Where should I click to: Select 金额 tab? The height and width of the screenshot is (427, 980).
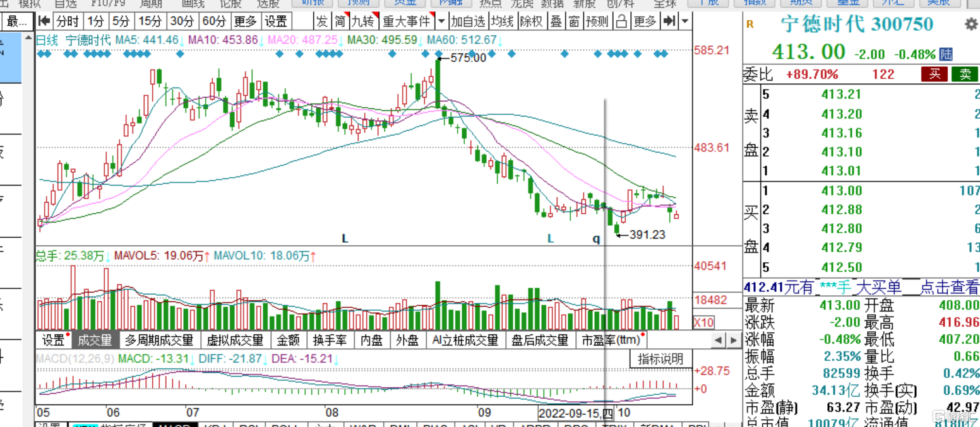pyautogui.click(x=289, y=341)
